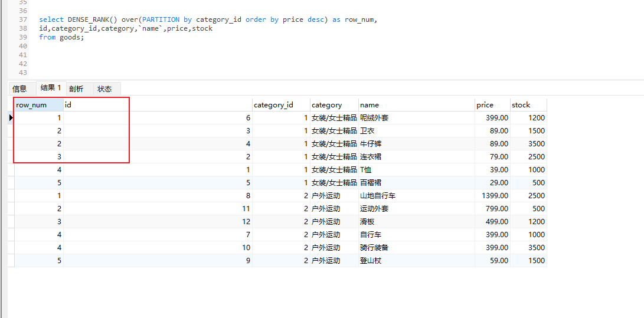This screenshot has height=318, width=644.
Task: Select the 连衣裙 name cell
Action: 417,157
